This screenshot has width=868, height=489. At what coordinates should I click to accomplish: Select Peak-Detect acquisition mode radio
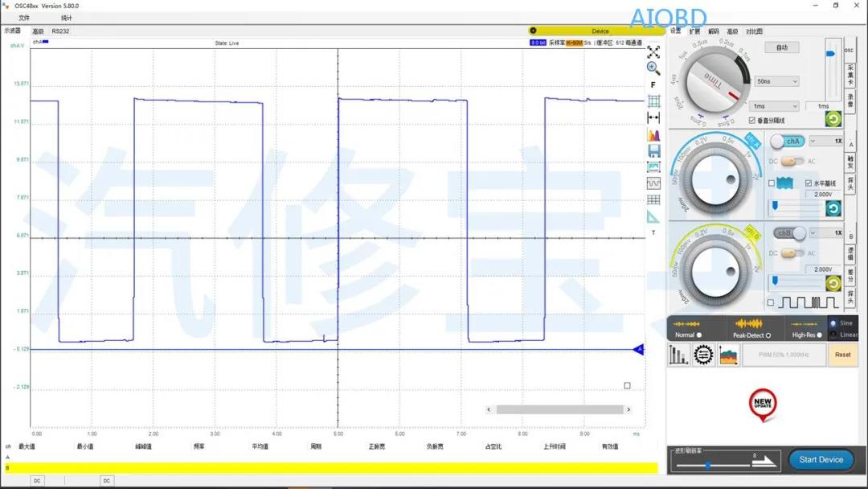click(768, 335)
